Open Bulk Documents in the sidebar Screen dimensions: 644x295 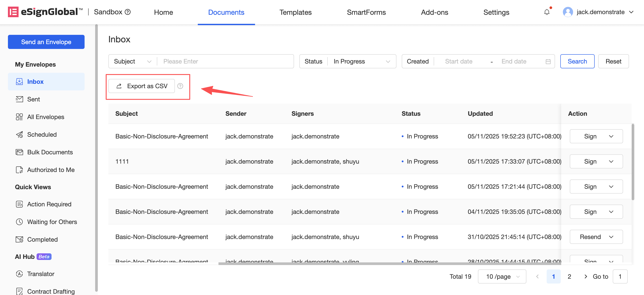tap(50, 152)
